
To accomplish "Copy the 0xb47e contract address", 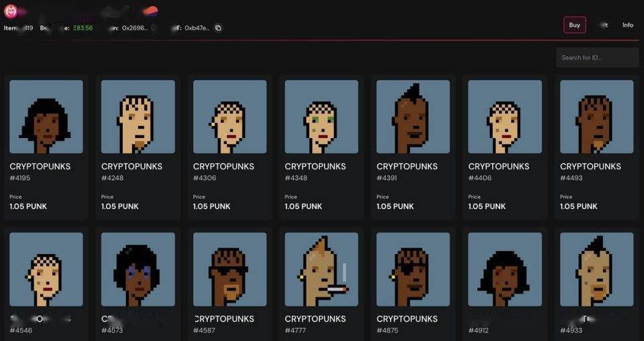I will click(219, 28).
